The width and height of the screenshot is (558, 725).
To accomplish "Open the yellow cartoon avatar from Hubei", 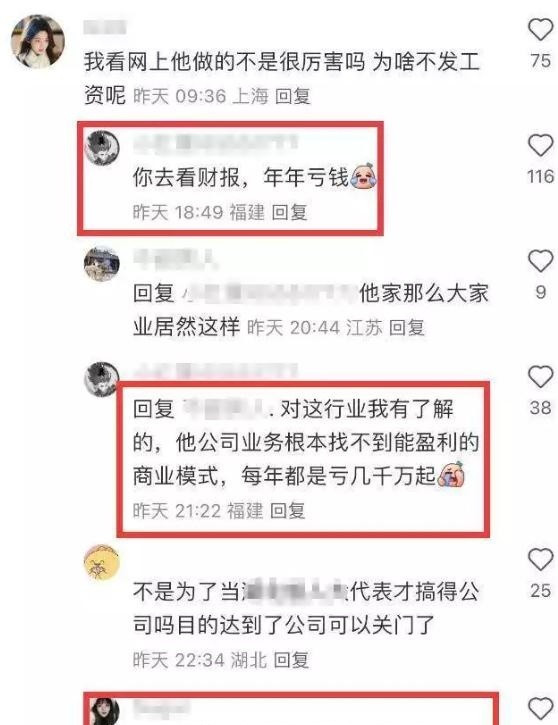I will (102, 563).
